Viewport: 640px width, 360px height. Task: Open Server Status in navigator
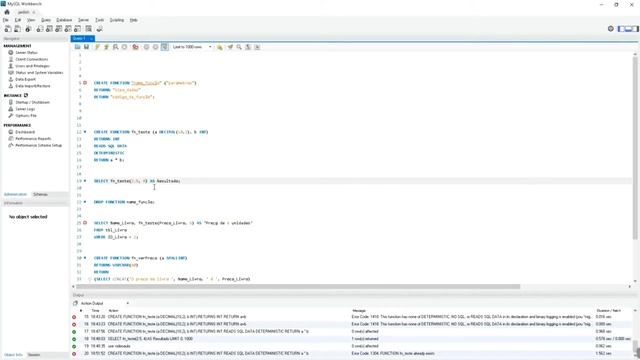(26, 53)
